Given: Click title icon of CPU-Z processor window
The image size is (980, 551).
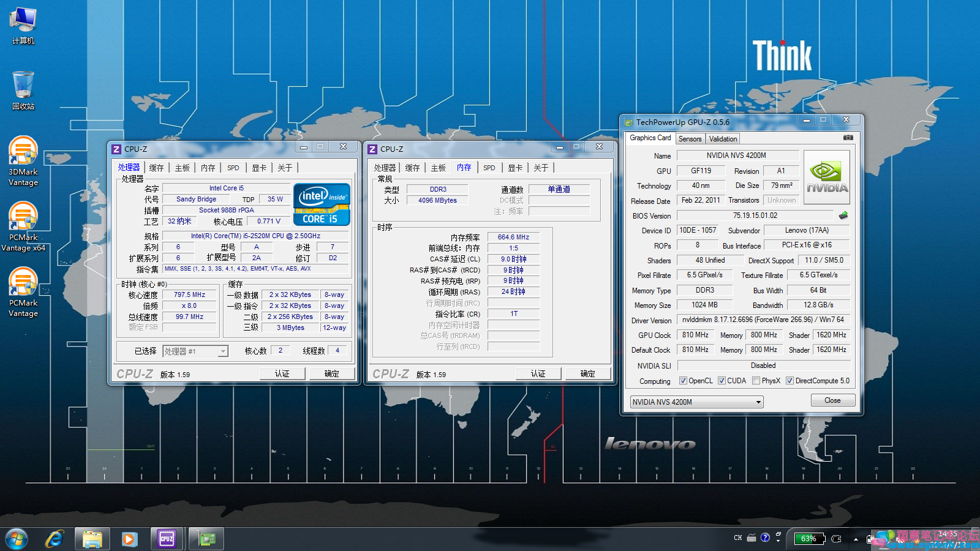Looking at the screenshot, I should (x=116, y=149).
